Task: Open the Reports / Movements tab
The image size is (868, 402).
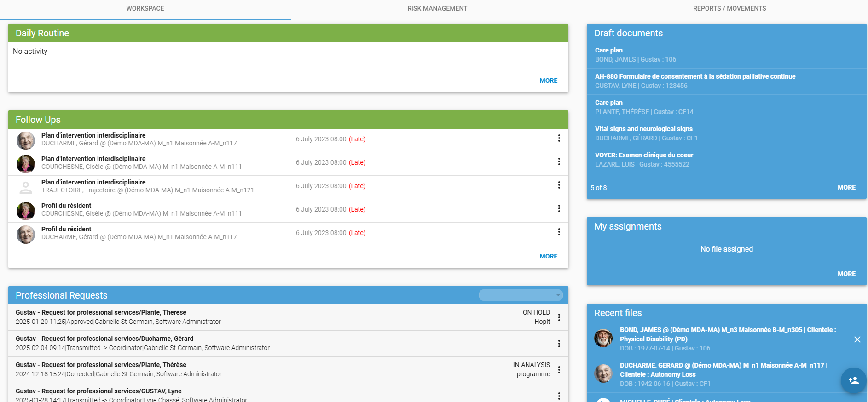Action: coord(729,9)
